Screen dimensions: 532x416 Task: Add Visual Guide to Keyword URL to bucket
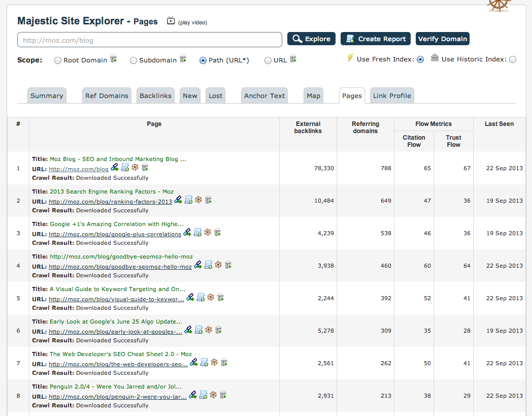pos(220,298)
